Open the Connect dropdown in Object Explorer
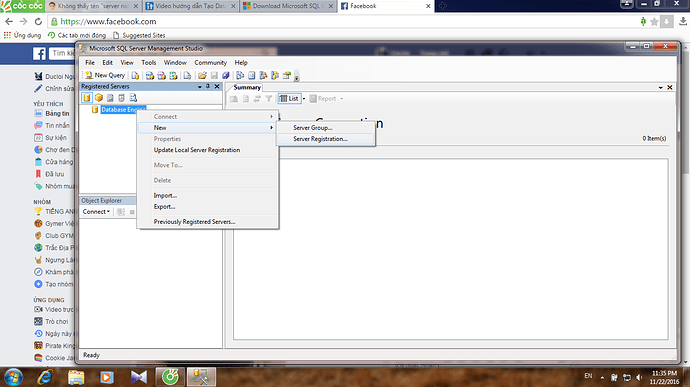The width and height of the screenshot is (690, 387). point(96,212)
